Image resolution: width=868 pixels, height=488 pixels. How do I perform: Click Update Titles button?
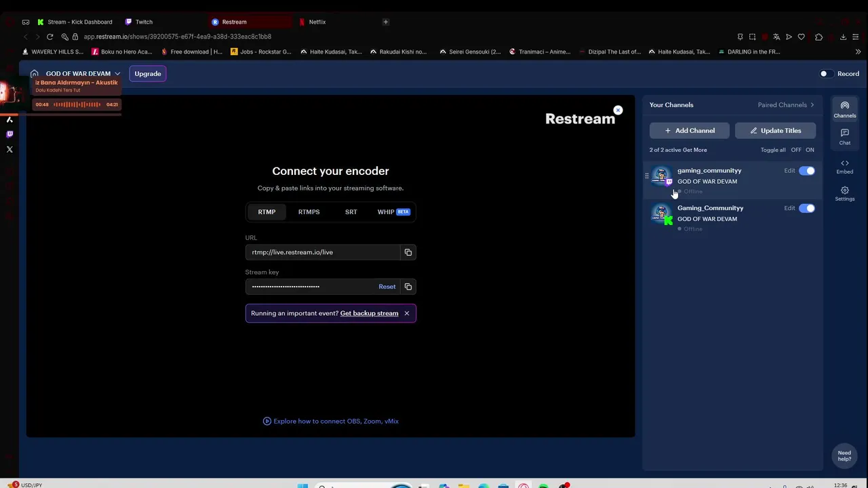pyautogui.click(x=775, y=131)
